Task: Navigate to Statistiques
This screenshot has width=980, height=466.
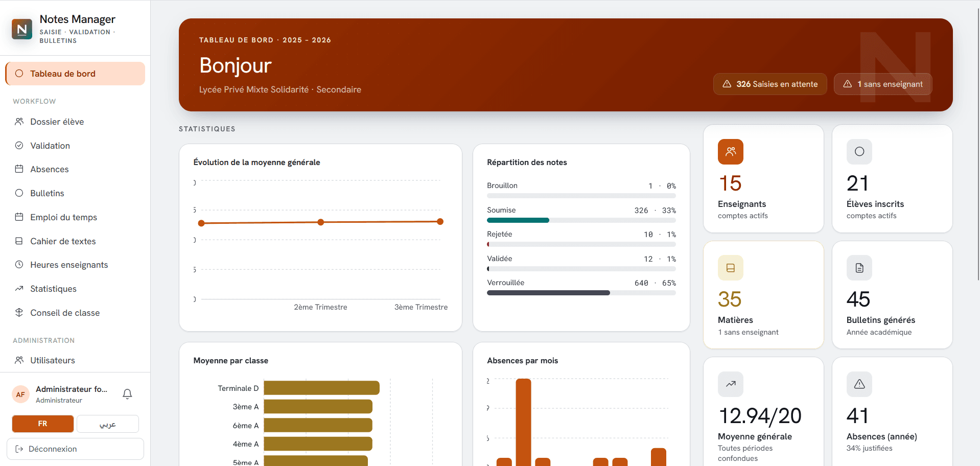Action: pos(75,289)
